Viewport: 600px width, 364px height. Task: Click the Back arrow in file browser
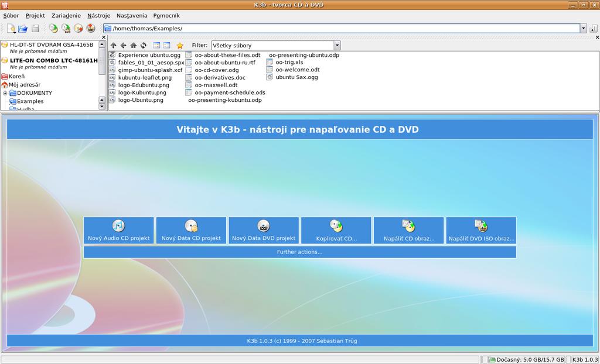click(123, 46)
